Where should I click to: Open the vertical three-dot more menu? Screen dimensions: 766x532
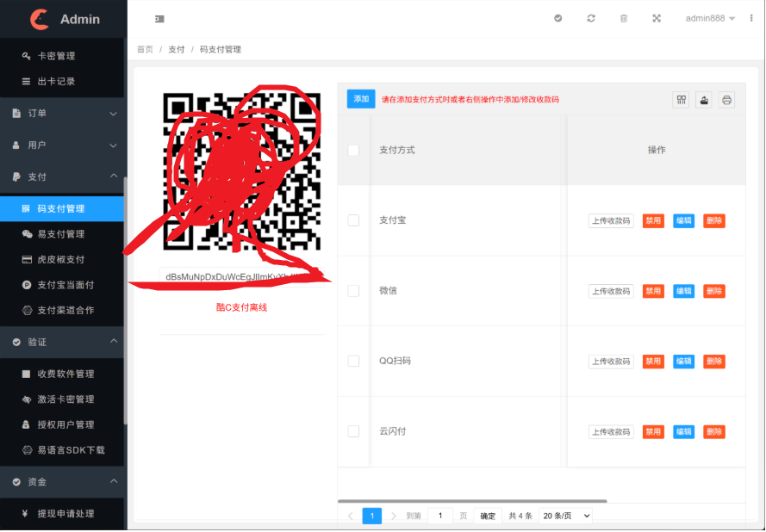(x=751, y=18)
